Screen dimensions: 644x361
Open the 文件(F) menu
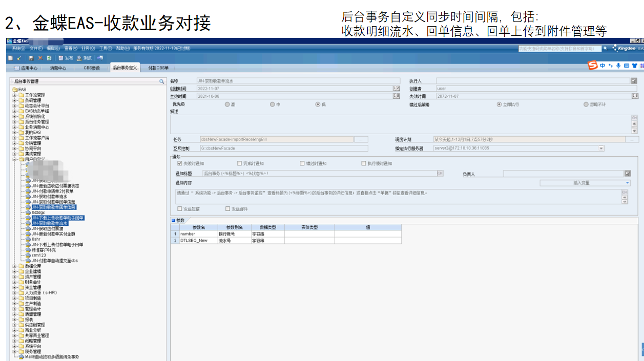pyautogui.click(x=36, y=48)
